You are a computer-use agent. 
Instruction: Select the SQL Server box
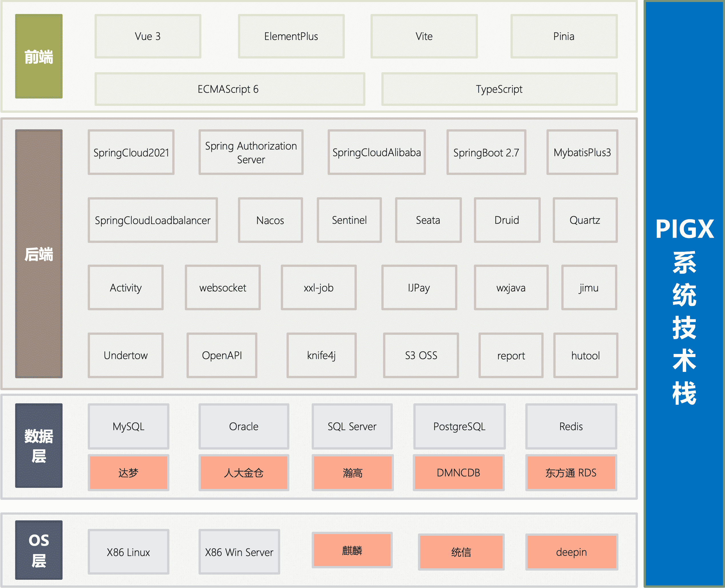352,426
